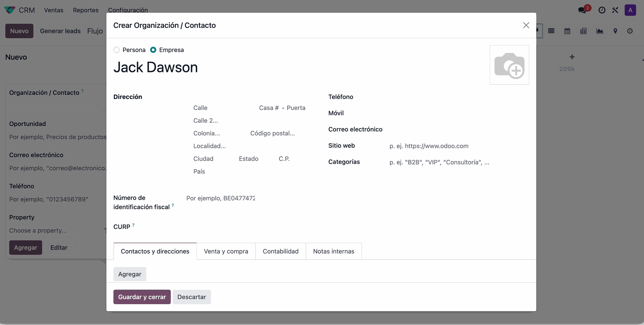
Task: Switch to the calendar view icon
Action: click(567, 31)
